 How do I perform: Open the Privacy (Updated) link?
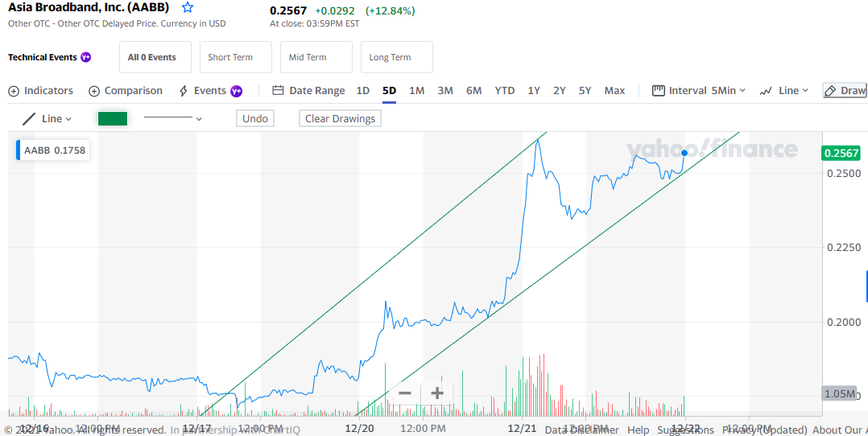pos(764,430)
